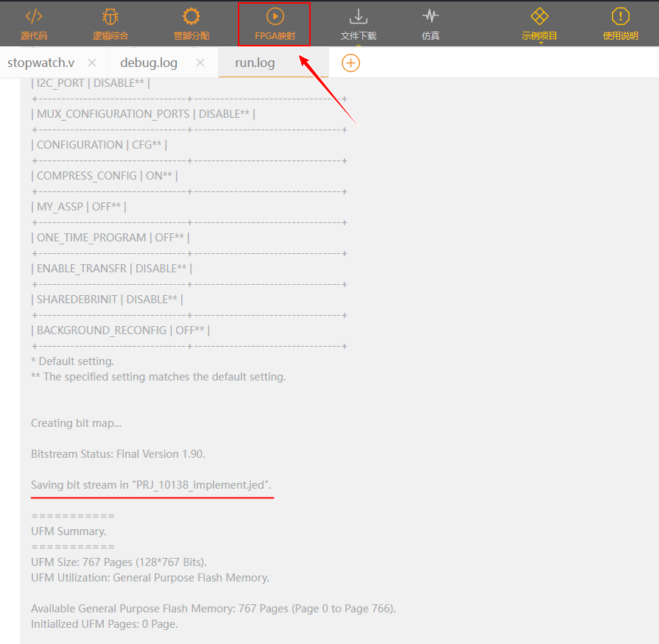Click the COMPRESS_CONFIG row in log
The height and width of the screenshot is (644, 659).
[x=104, y=176]
